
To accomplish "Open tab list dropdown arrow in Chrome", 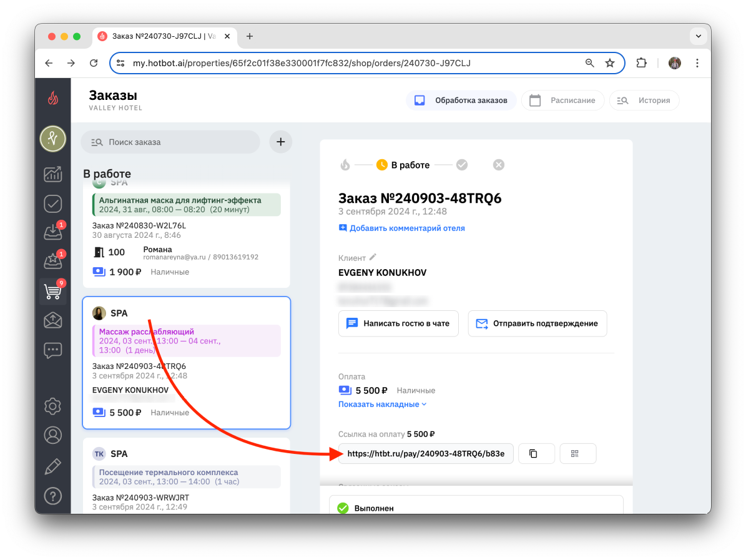I will pyautogui.click(x=698, y=36).
